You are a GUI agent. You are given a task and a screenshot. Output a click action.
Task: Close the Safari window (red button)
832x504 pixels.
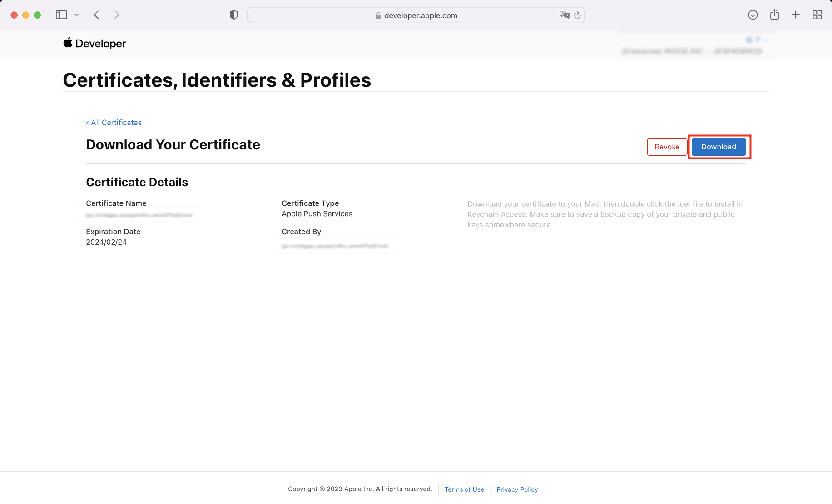click(x=14, y=15)
